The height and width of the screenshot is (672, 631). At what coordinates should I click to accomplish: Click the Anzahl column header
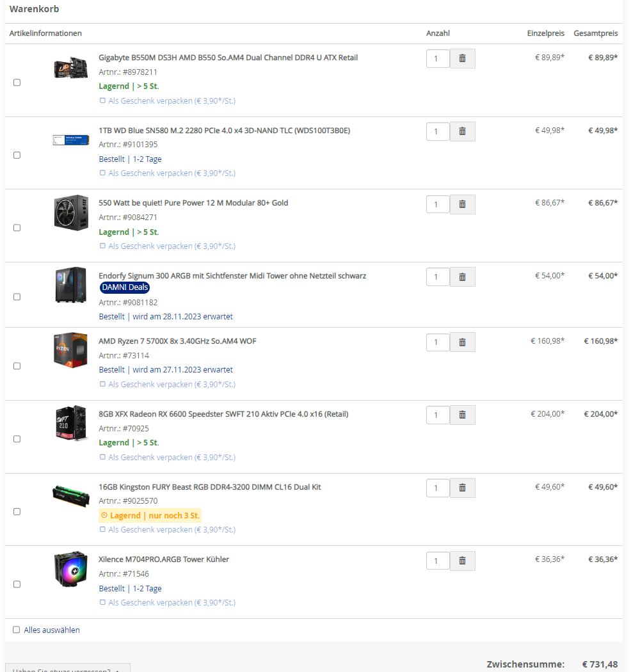coord(438,33)
